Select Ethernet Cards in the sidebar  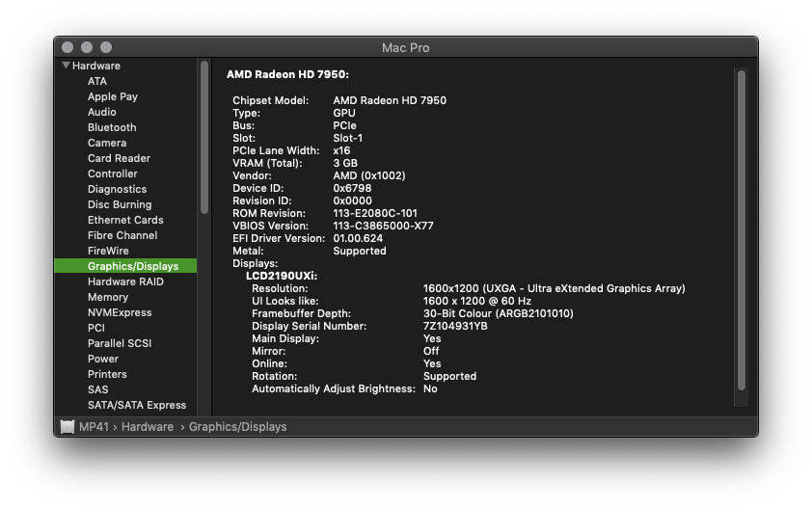click(125, 220)
